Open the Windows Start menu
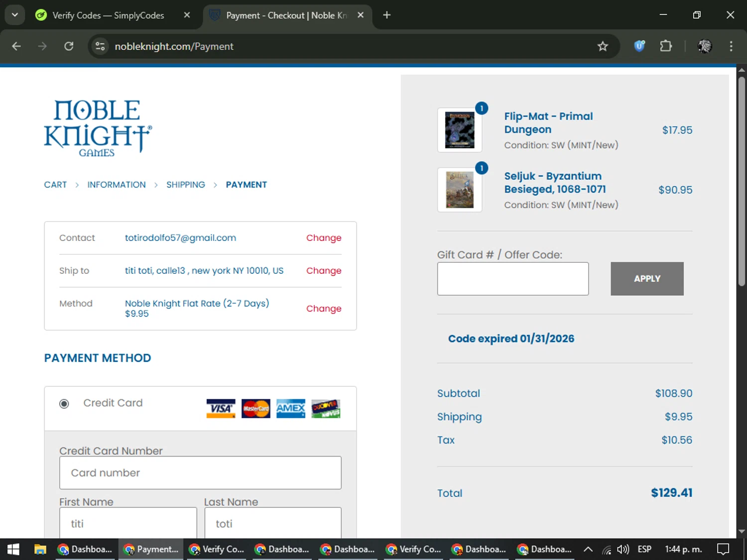Screen dimensions: 747x560 13,549
